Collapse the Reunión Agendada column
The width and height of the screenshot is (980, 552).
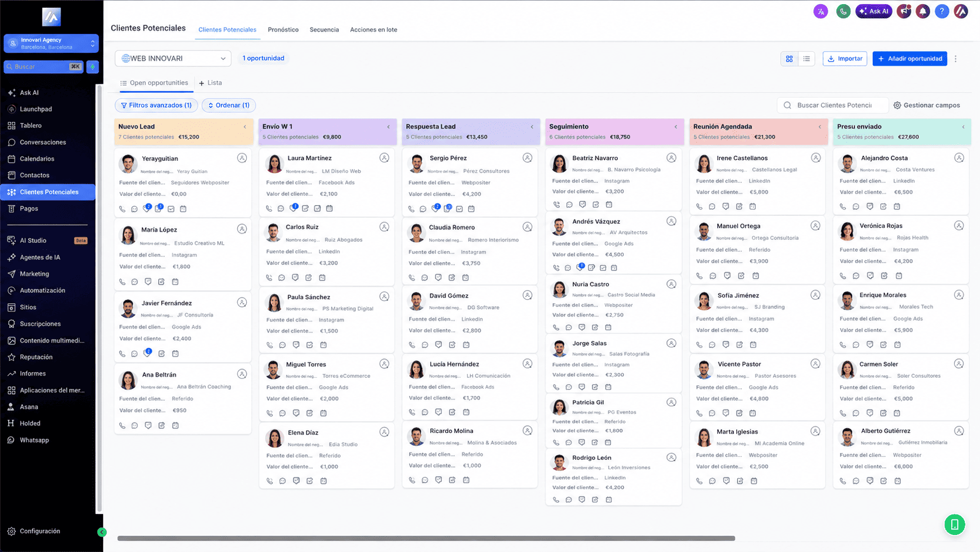[820, 127]
